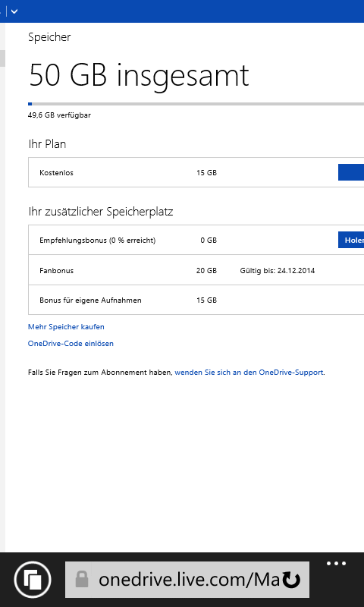Select the Bonus für eigene Aufnahmen row

tap(196, 300)
